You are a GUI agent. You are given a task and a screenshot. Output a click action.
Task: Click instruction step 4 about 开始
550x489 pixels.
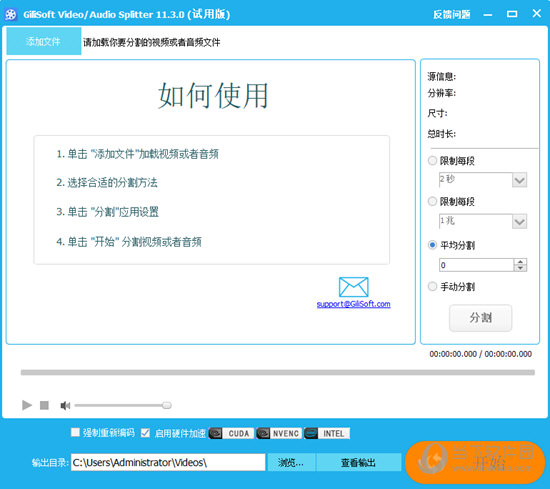[129, 241]
